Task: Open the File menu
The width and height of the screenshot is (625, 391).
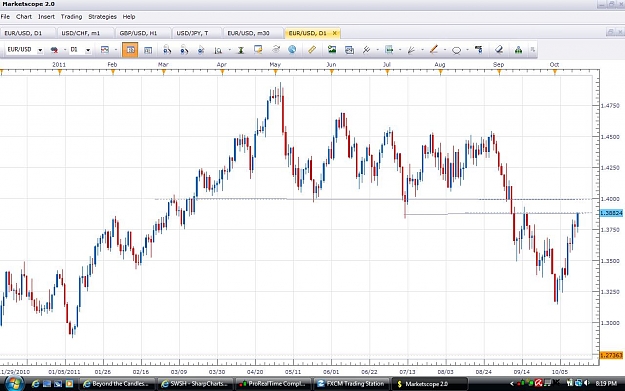Action: coord(5,17)
